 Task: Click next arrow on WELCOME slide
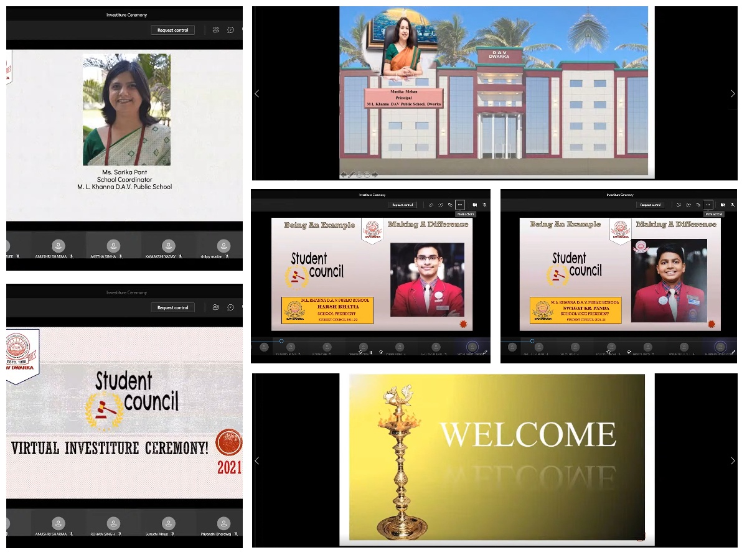[x=733, y=461]
